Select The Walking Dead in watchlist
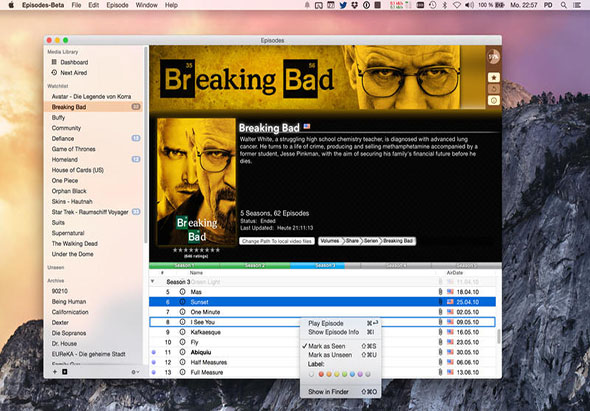Viewport: 590px width, 411px height. point(75,244)
